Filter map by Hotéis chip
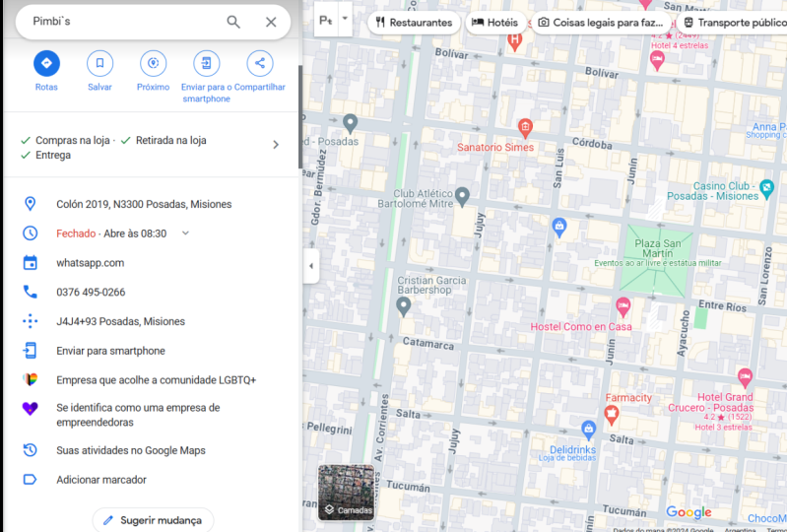The height and width of the screenshot is (532, 787). (x=495, y=23)
